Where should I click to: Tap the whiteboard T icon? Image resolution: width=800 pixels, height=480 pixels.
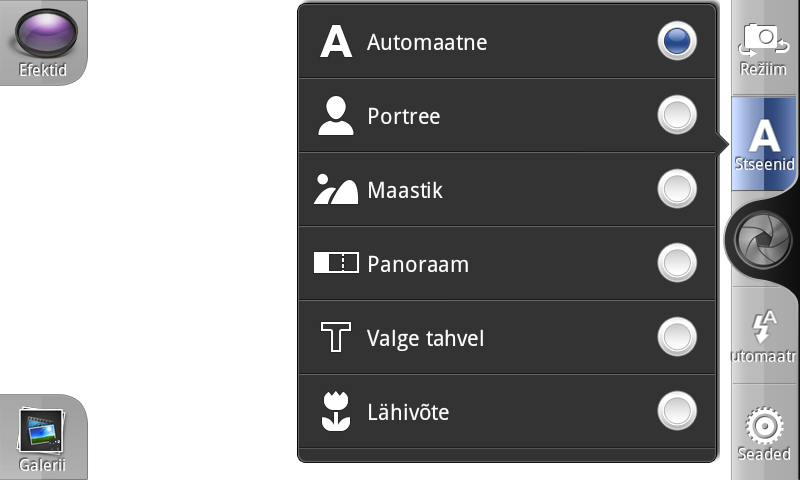pos(336,337)
